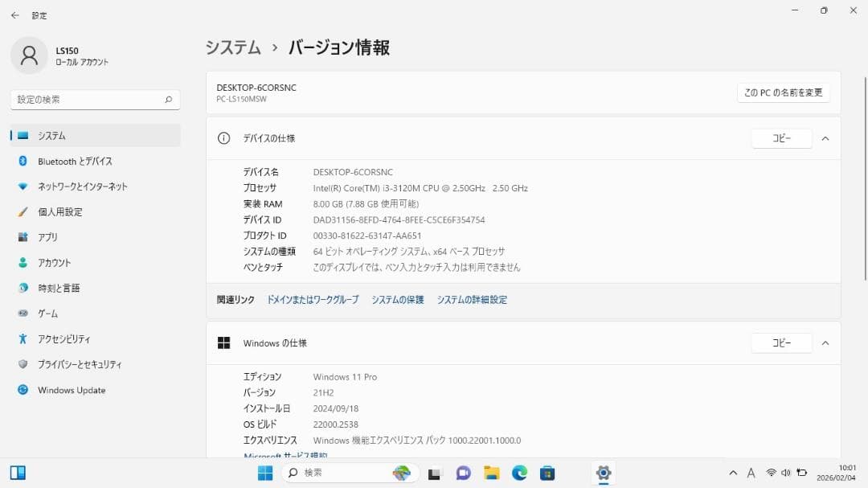Collapse the デバイスの仕様 section
Image resolution: width=868 pixels, height=488 pixels.
(825, 137)
